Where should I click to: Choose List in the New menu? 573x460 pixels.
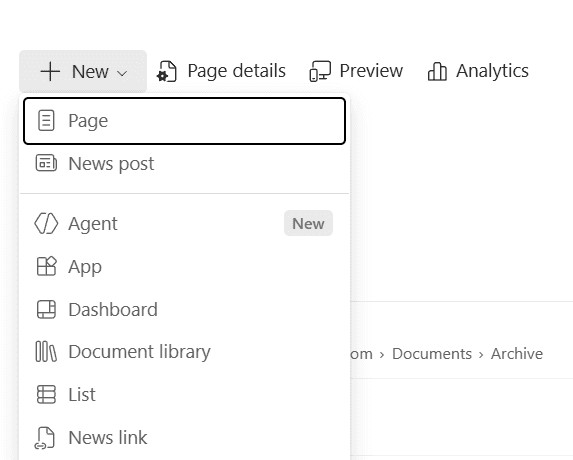185,395
